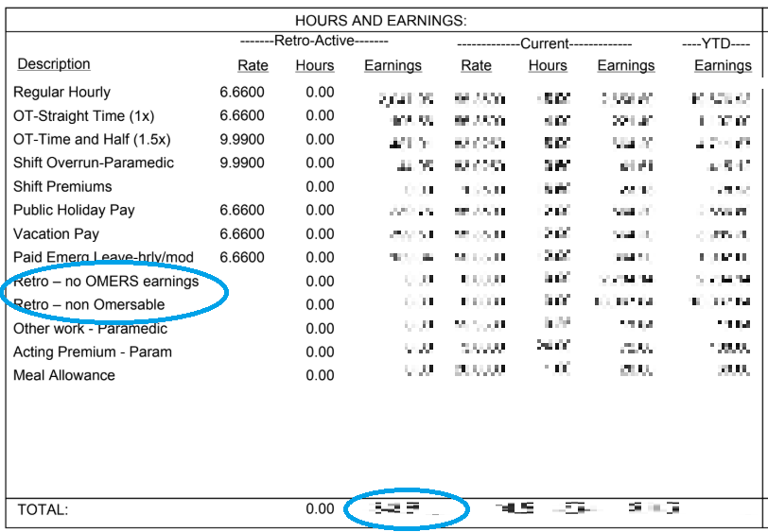
Task: Click the 6.6600 rate for Public Holiday Pay
Action: [242, 211]
